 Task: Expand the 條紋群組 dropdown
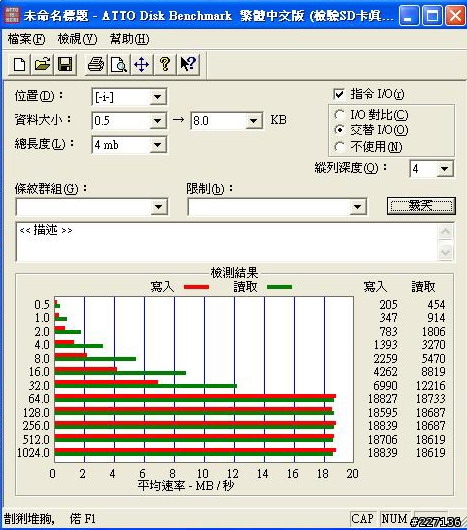(x=159, y=207)
